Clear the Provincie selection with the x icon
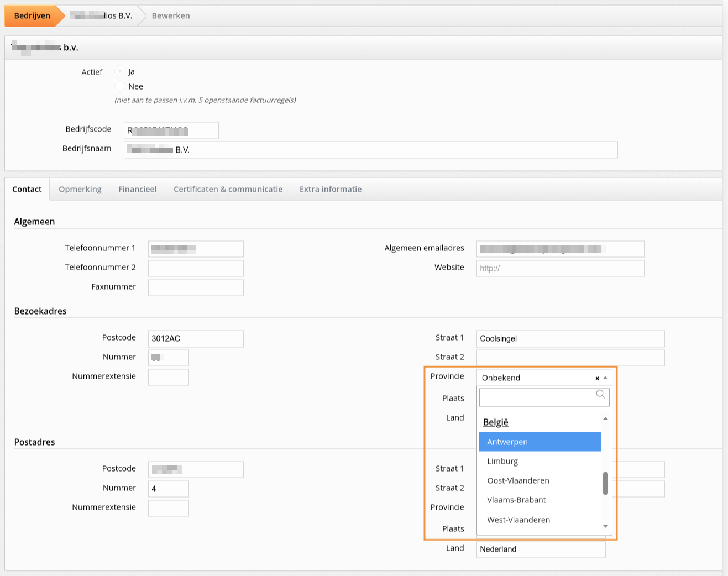Screen dimensions: 728x576 point(597,378)
